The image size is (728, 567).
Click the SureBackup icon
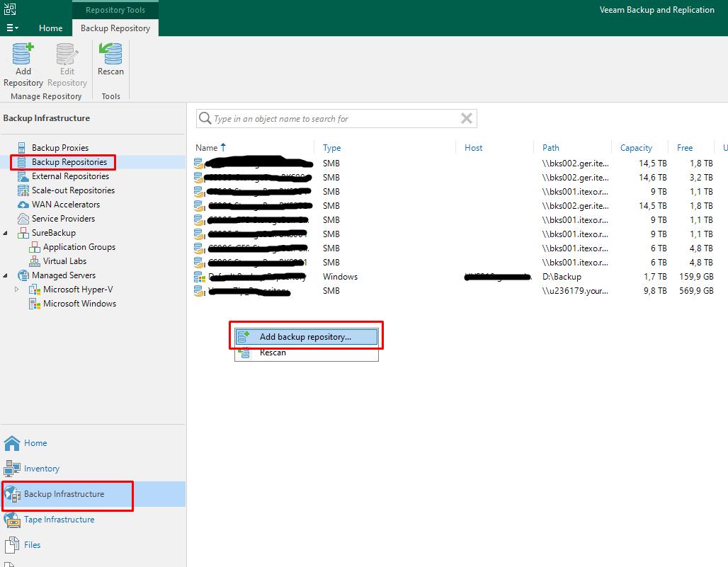point(23,233)
